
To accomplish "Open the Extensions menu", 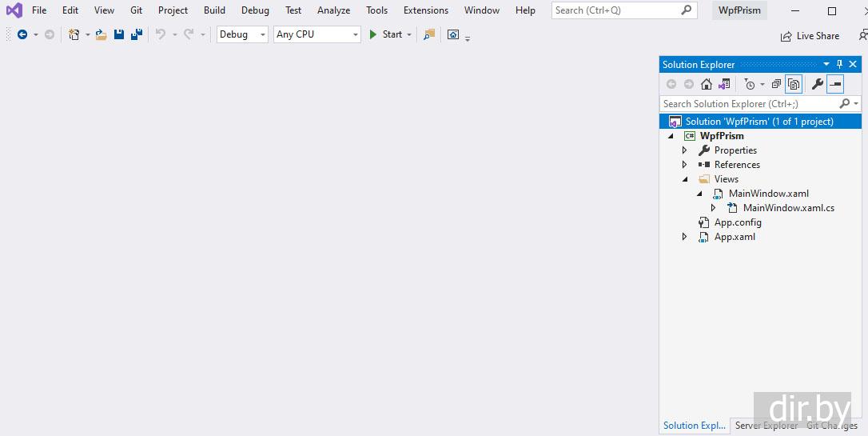I will click(x=426, y=10).
